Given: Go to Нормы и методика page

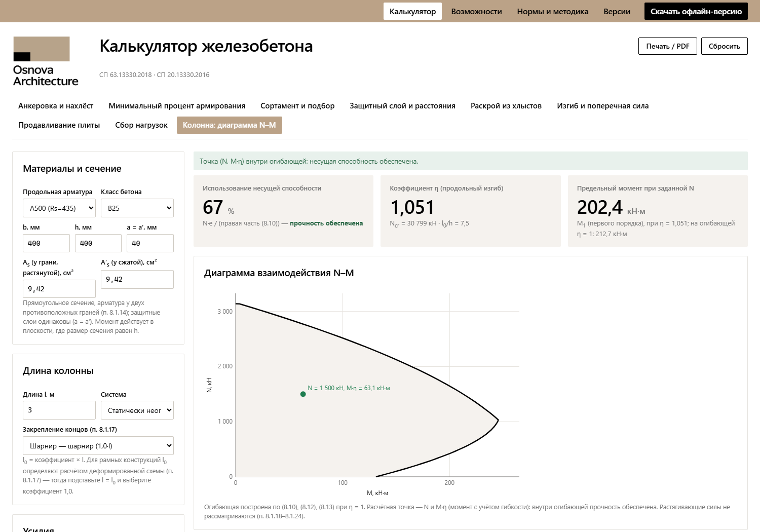Looking at the screenshot, I should (553, 11).
